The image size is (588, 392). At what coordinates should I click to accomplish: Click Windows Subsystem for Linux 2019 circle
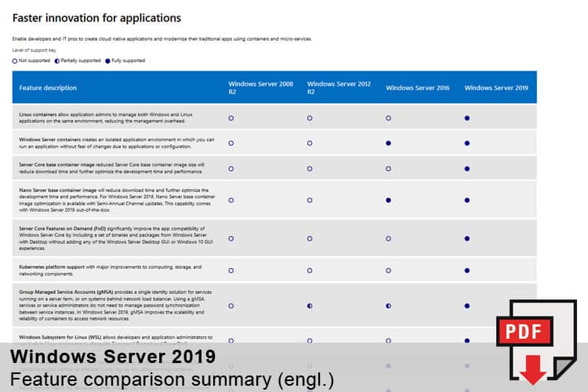[x=467, y=340]
